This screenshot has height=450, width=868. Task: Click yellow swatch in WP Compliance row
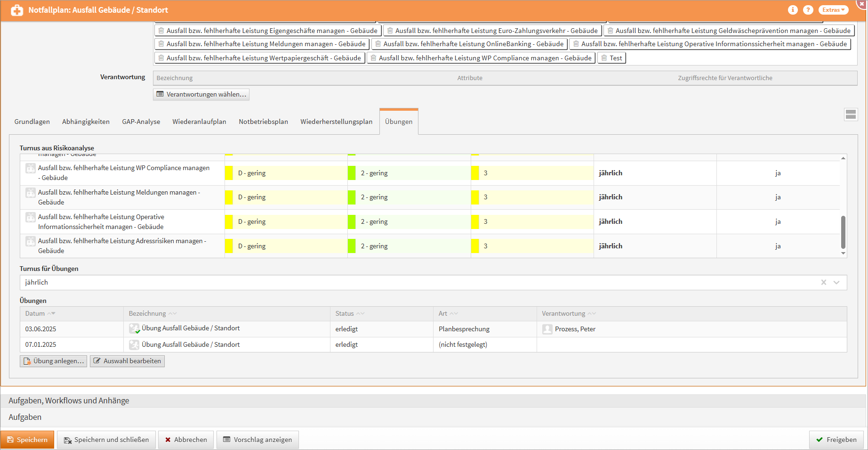(x=229, y=173)
